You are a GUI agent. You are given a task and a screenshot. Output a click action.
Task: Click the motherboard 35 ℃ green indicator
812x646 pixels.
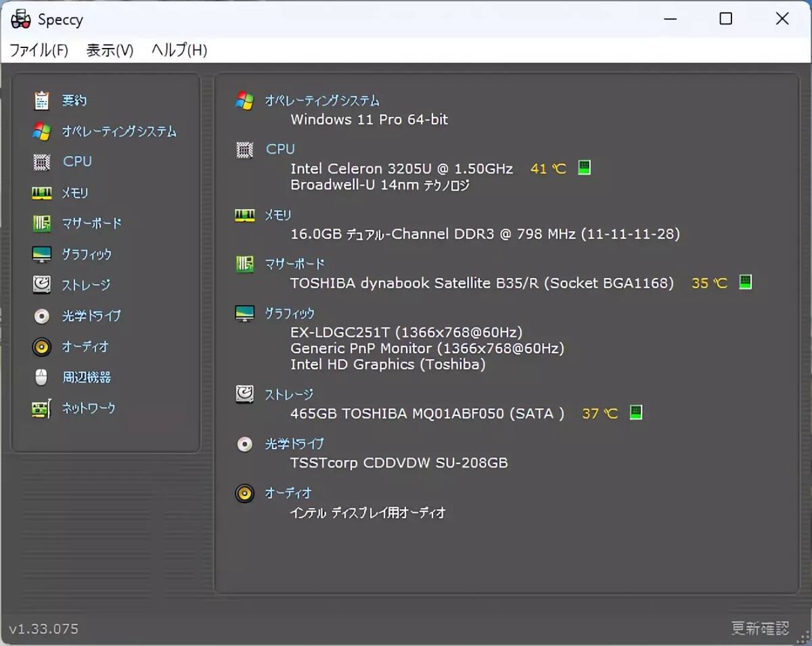point(745,282)
